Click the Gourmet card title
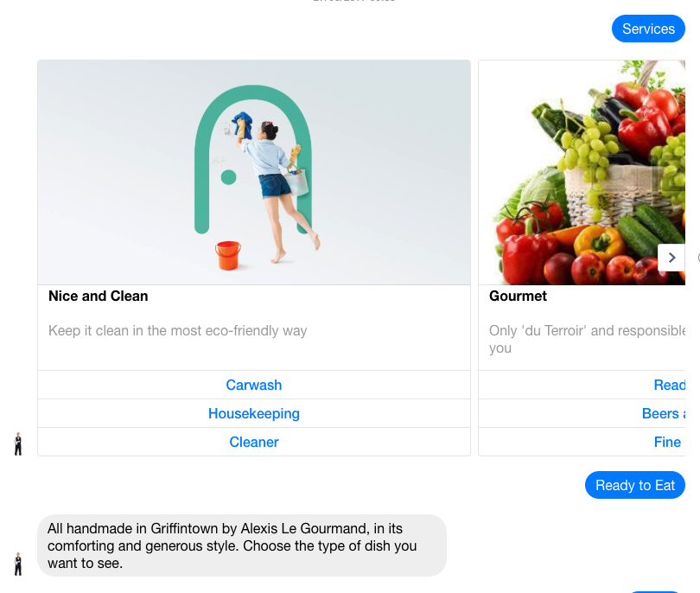700x593 pixels. click(x=518, y=296)
